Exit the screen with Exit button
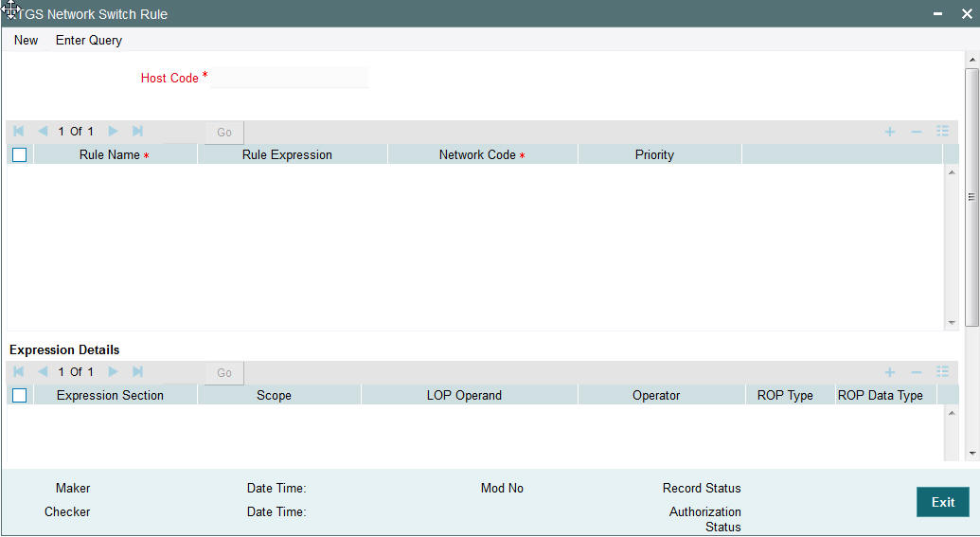 (942, 502)
